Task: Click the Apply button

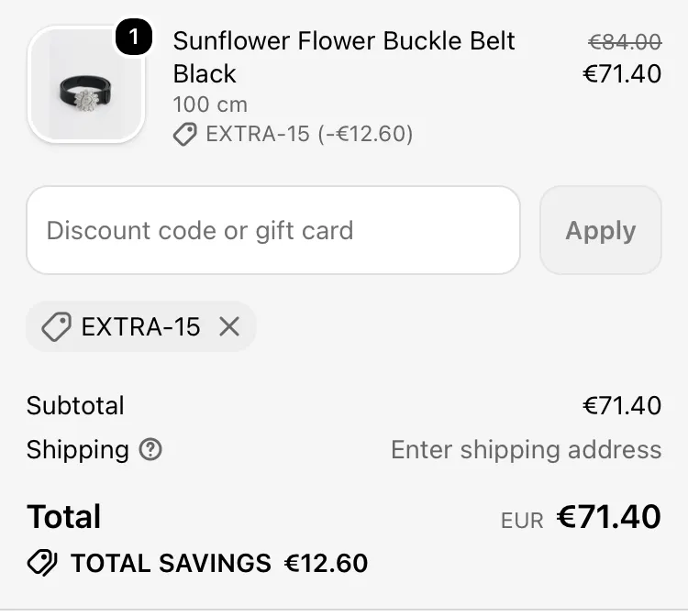Action: coord(601,231)
